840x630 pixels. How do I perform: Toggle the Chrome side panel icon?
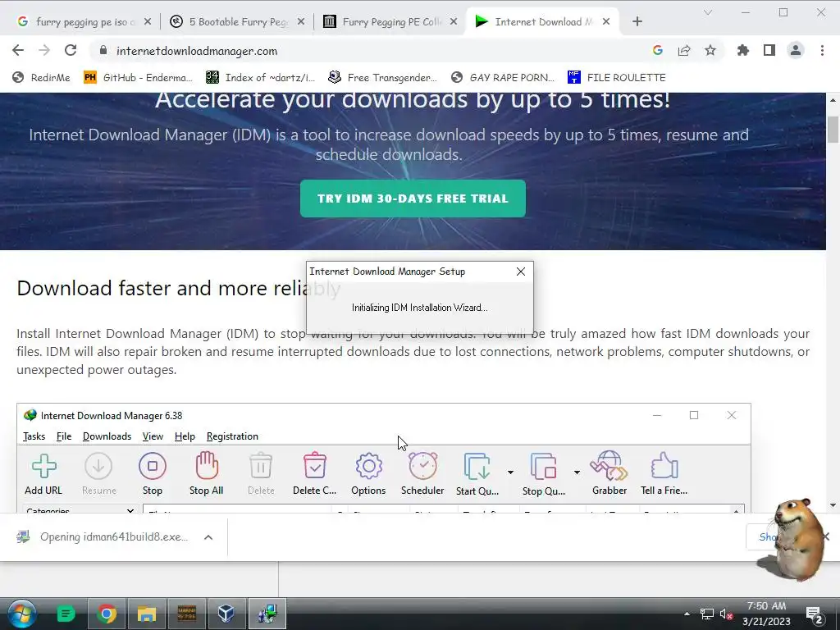769,50
